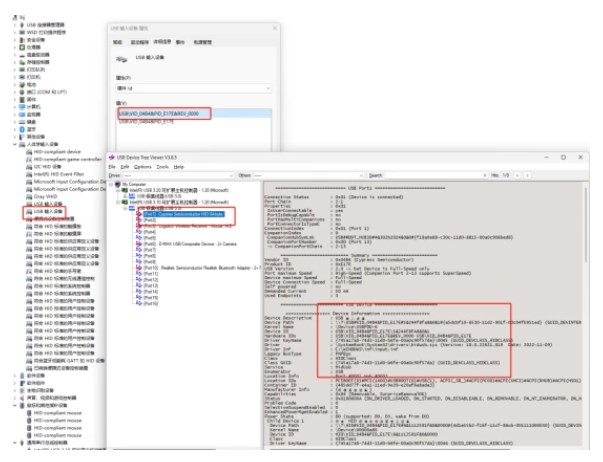Image resolution: width=603 pixels, height=462 pixels.
Task: Switch to the 事件 tab in properties dialog
Action: pyautogui.click(x=180, y=42)
